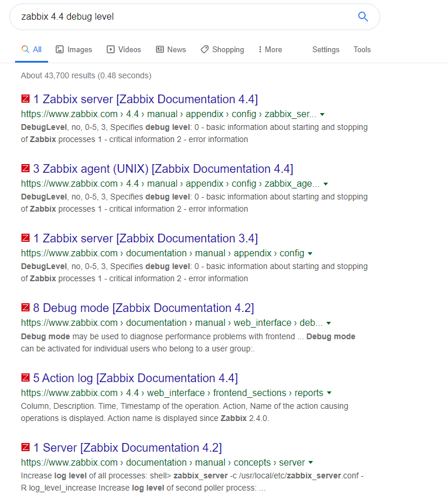
Task: Click the Zabbix favicon beside Zabbix server 4.4
Action: tap(26, 99)
